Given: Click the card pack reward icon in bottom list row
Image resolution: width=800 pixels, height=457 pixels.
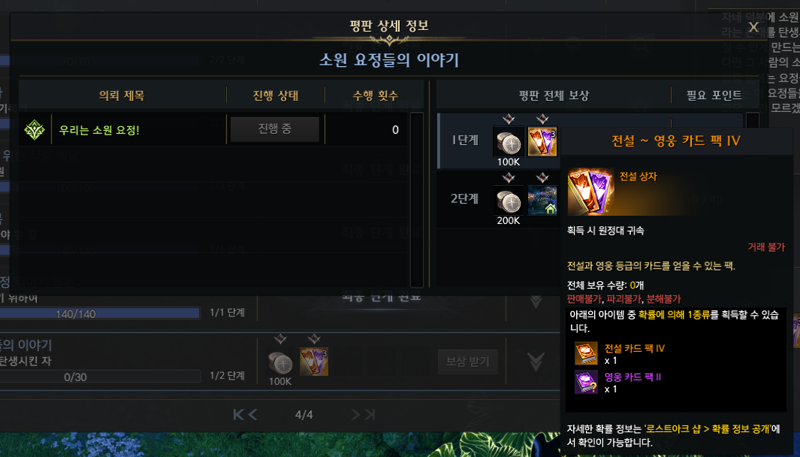Looking at the screenshot, I should (314, 362).
